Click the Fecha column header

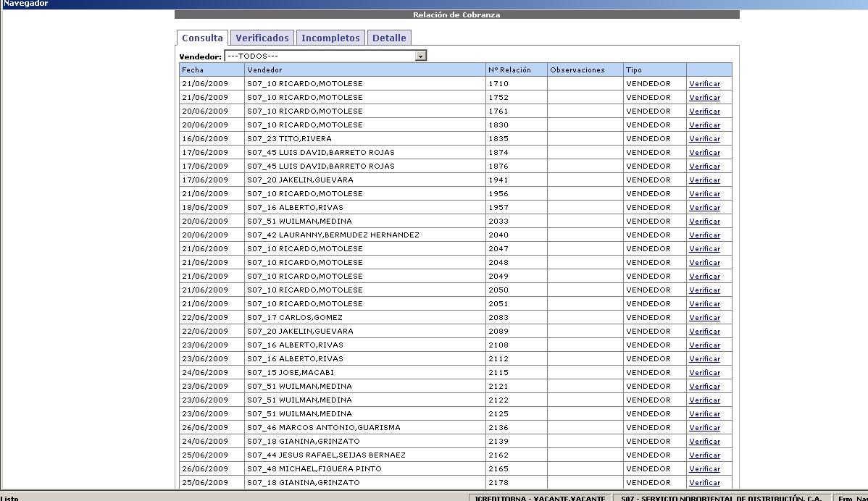[212, 70]
